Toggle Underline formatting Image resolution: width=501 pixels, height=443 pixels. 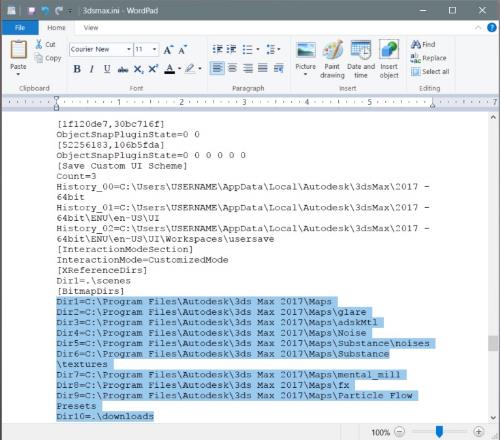107,69
